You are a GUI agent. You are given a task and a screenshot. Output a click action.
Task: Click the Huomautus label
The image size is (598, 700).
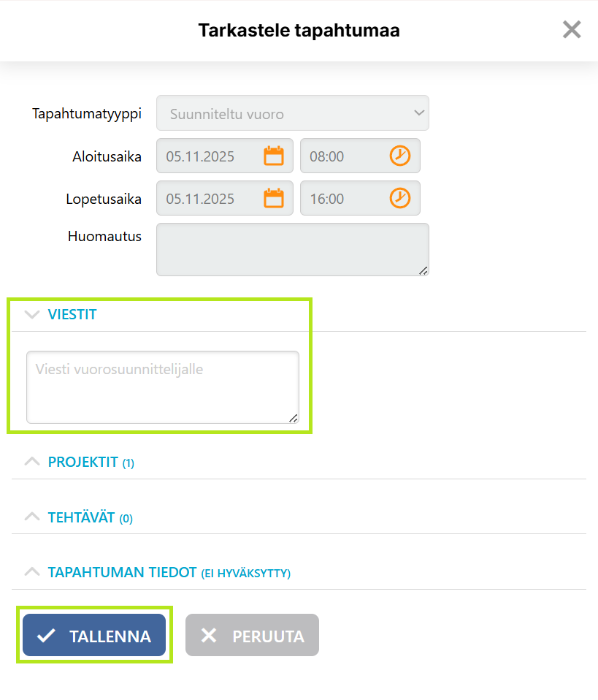[104, 236]
